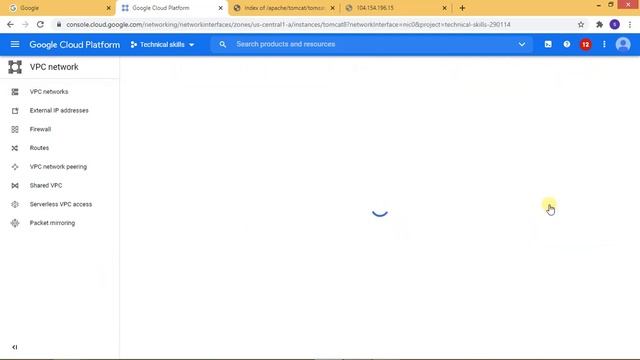Viewport: 640px width, 360px height.
Task: Click the Shared VPC icon
Action: tap(15, 186)
